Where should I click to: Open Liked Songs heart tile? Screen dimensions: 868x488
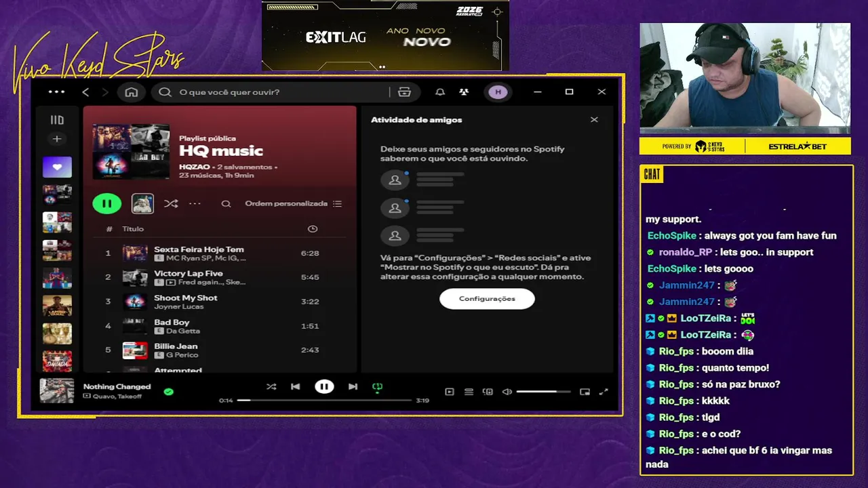point(57,167)
